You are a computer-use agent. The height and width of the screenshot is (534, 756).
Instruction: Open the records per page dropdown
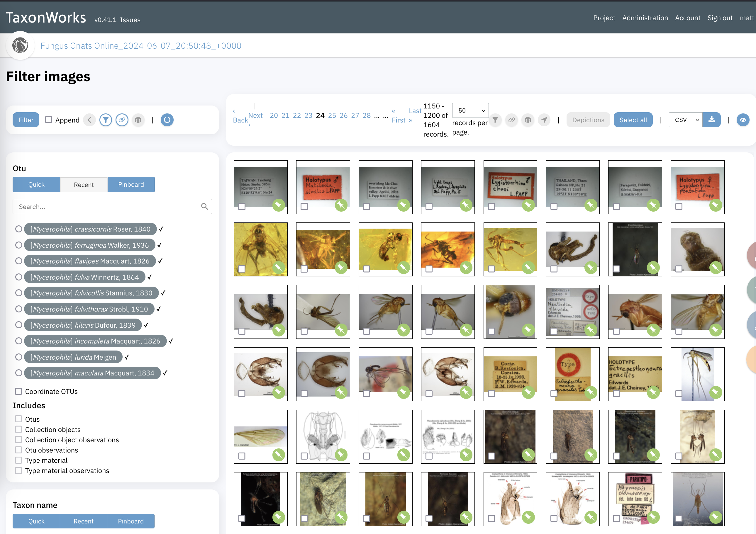pyautogui.click(x=470, y=110)
